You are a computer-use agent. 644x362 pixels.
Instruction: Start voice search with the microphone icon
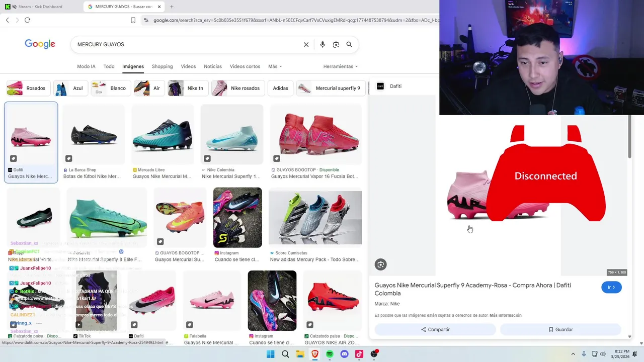(x=323, y=44)
